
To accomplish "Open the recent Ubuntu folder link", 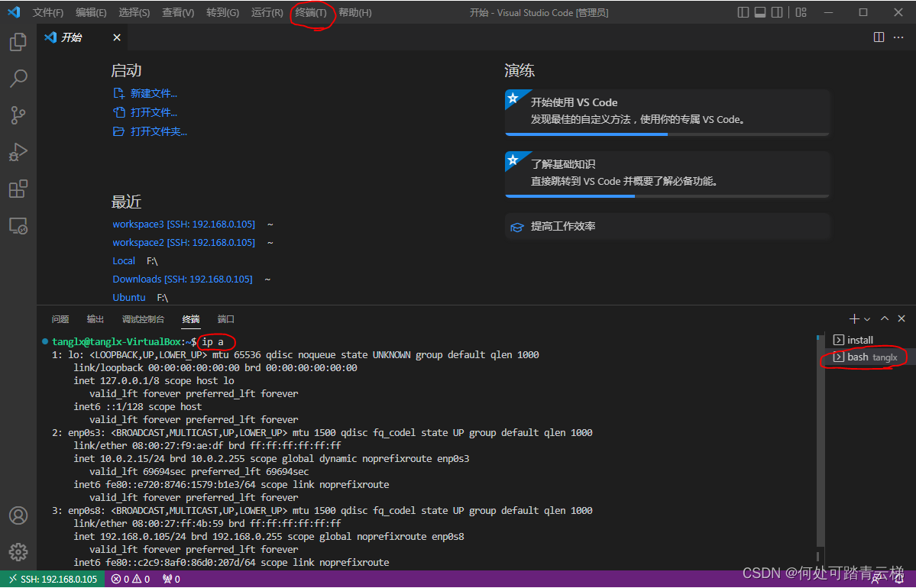I will click(x=129, y=297).
